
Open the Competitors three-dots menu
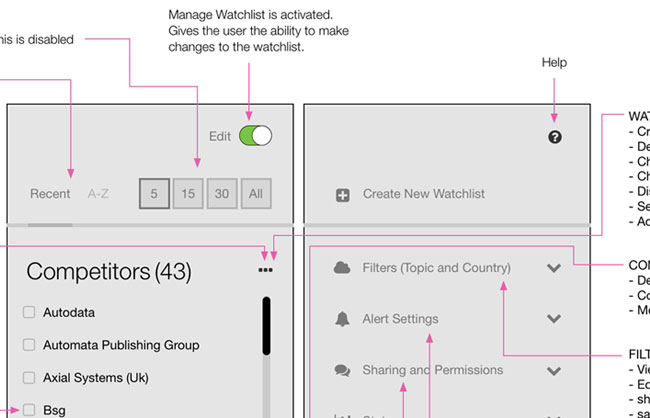tap(265, 270)
